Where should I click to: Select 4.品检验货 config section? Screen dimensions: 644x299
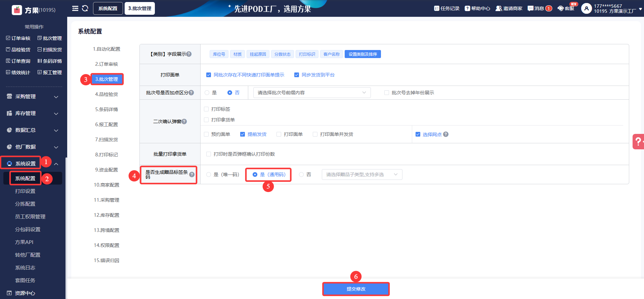pos(106,94)
